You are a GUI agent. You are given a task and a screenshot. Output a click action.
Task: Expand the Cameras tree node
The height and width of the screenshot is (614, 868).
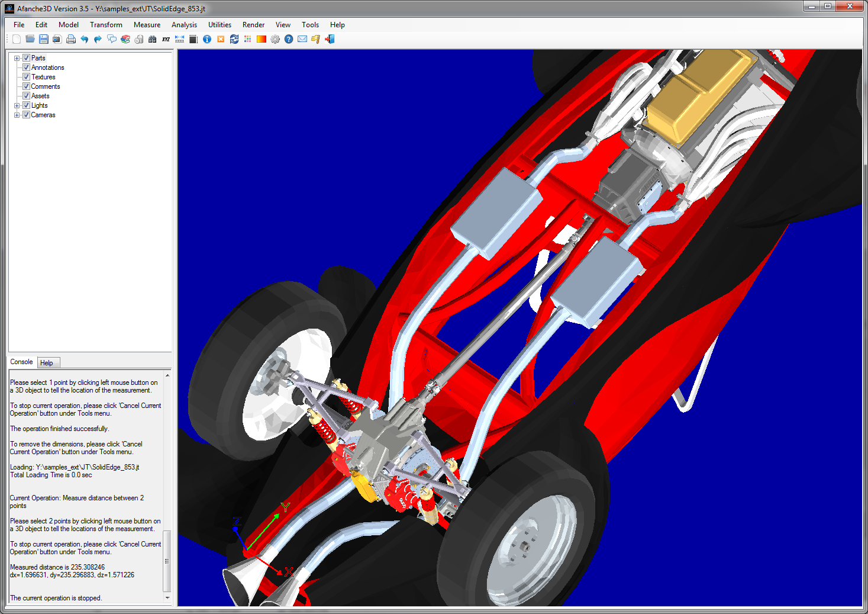(17, 115)
